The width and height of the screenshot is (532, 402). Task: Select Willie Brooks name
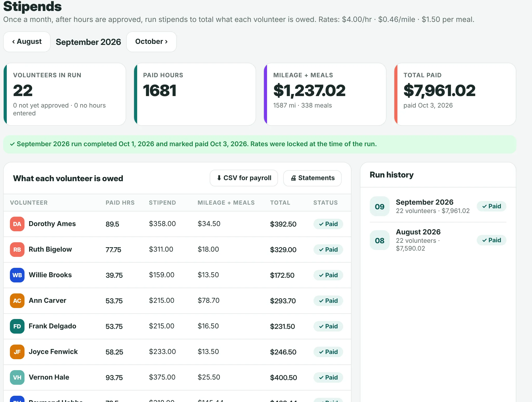(x=50, y=275)
